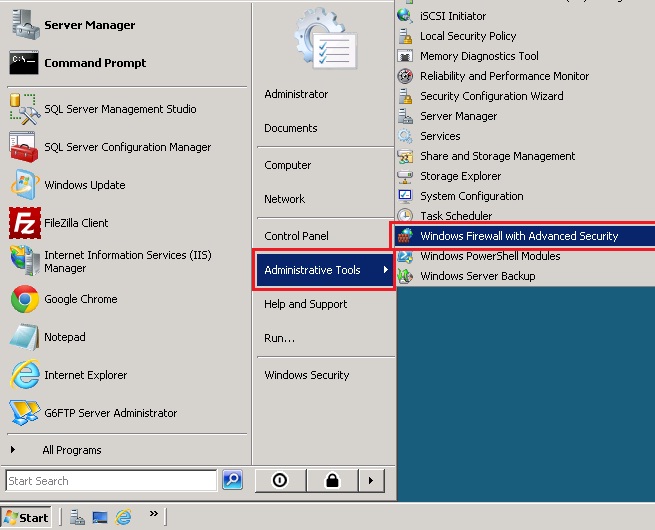Expand the All Programs arrow

pyautogui.click(x=13, y=450)
